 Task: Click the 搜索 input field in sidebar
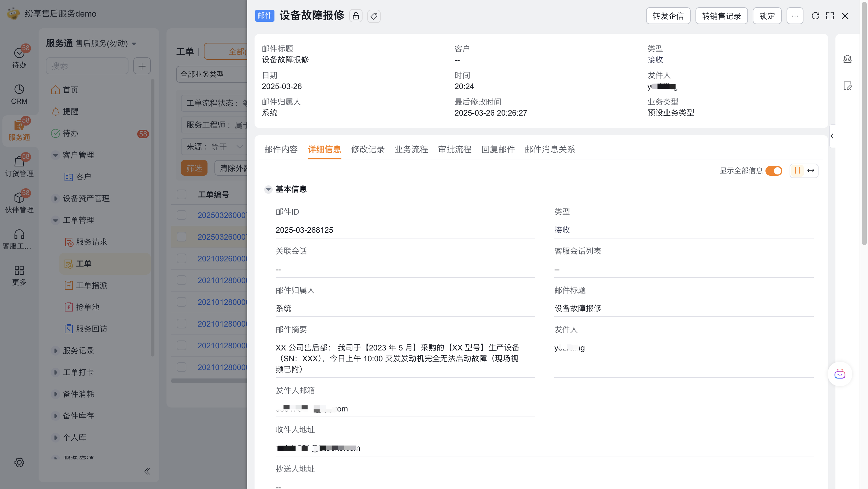[87, 66]
